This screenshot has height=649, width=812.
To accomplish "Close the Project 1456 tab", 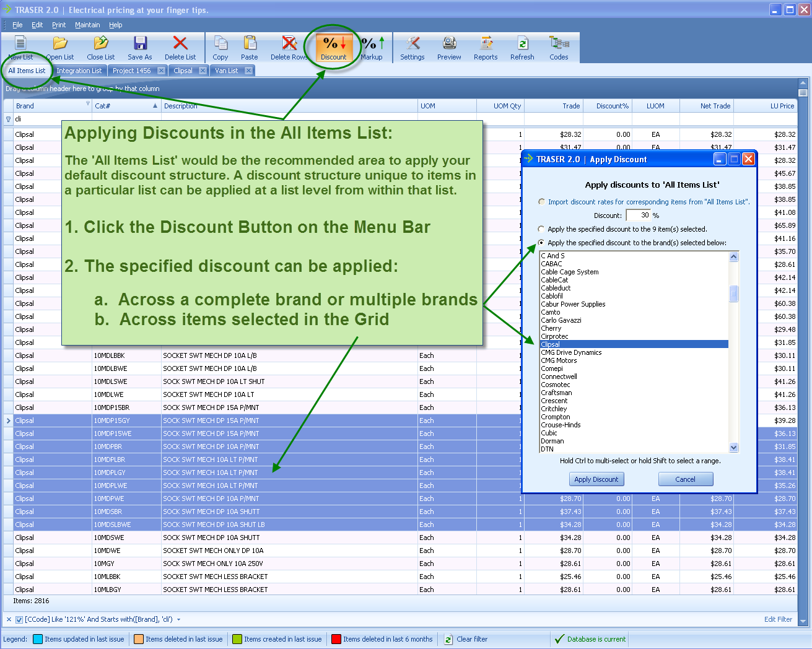I will pyautogui.click(x=161, y=71).
